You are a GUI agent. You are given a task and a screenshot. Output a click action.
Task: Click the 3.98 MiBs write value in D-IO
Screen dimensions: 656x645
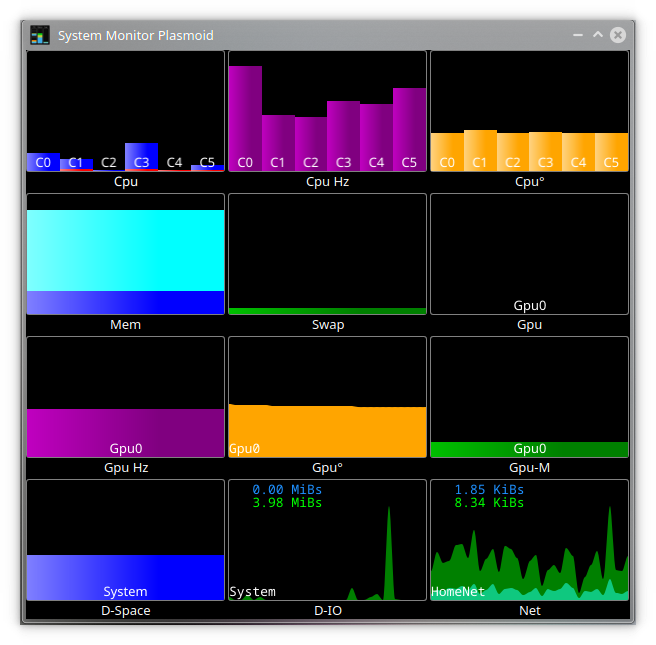tap(287, 502)
